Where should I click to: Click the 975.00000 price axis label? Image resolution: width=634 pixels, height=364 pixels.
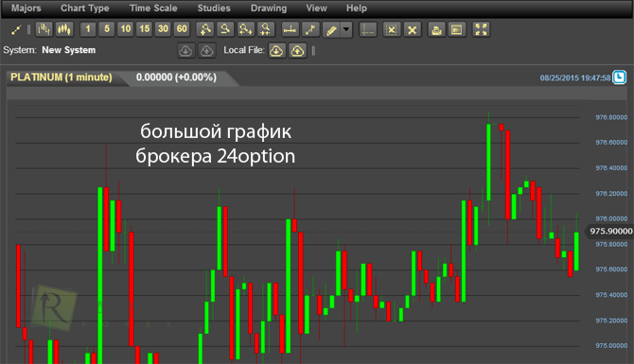pyautogui.click(x=611, y=345)
